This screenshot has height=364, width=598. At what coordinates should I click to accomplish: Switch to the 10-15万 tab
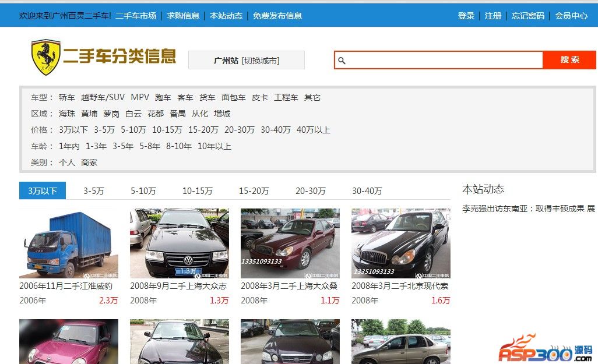(x=198, y=190)
